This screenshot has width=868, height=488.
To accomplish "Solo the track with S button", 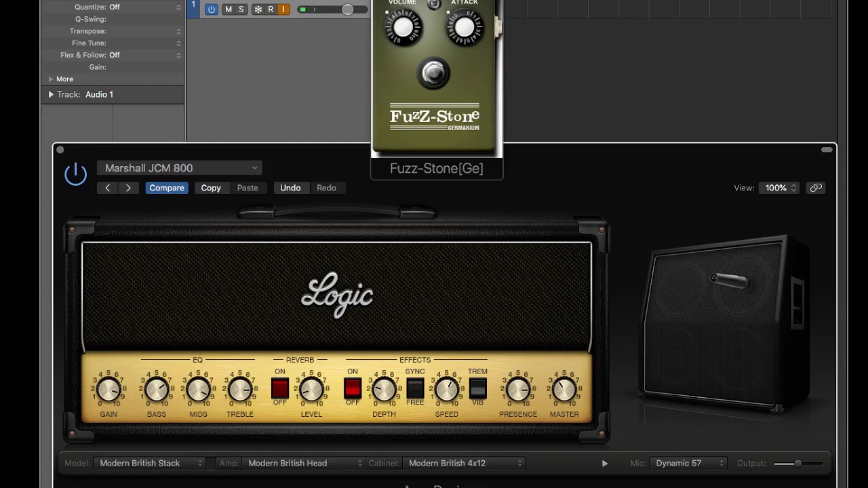I will 241,9.
